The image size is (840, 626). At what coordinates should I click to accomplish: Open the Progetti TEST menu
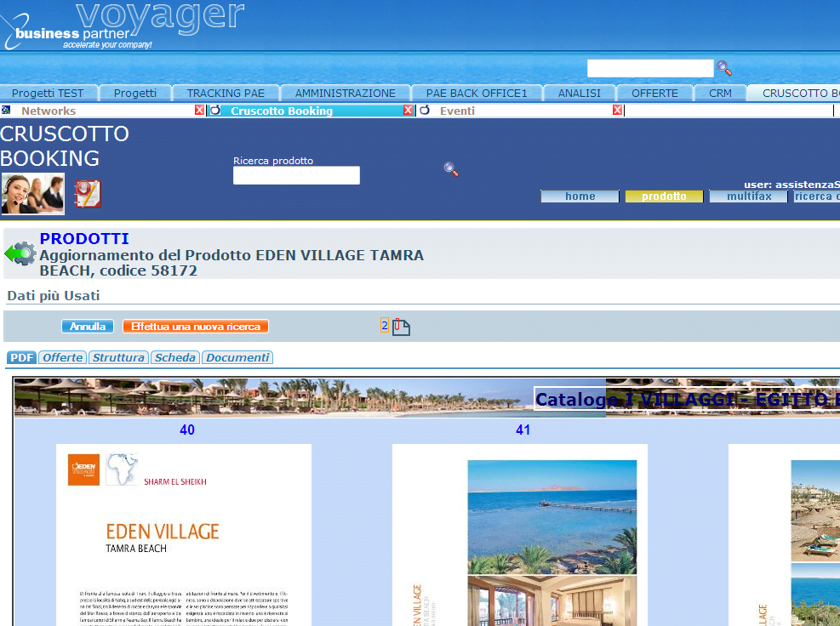[48, 94]
